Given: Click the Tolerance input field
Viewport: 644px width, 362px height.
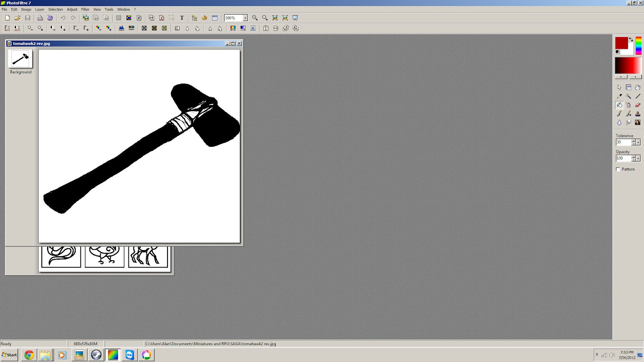Looking at the screenshot, I should click(x=623, y=142).
